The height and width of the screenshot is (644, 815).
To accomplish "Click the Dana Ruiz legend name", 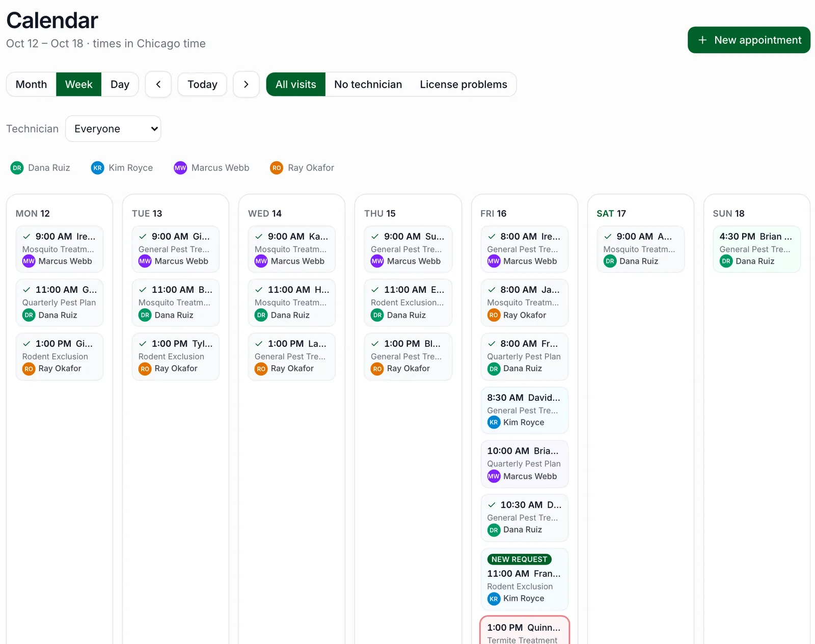I will 49,168.
